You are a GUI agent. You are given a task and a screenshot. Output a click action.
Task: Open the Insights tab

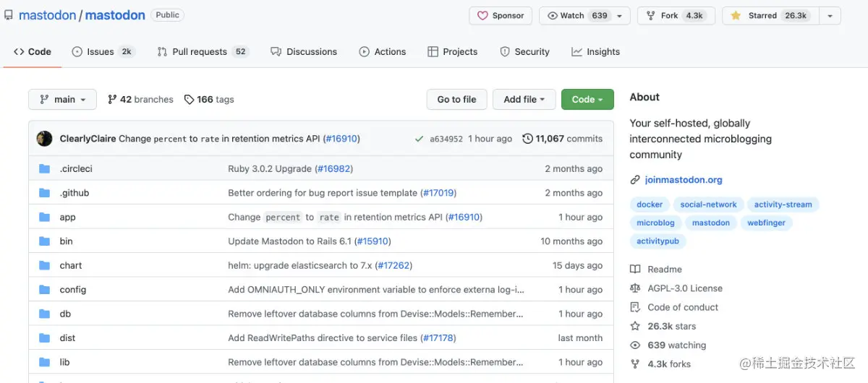tap(596, 52)
